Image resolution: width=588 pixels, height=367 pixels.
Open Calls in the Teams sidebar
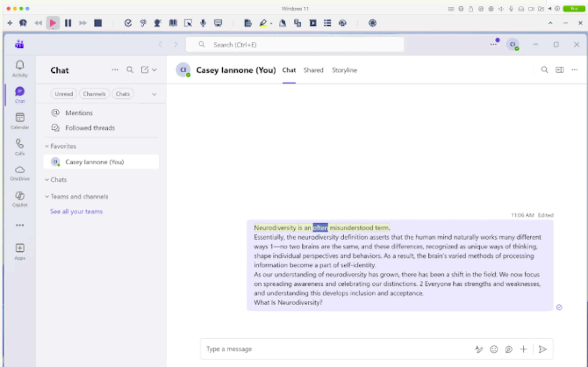20,147
